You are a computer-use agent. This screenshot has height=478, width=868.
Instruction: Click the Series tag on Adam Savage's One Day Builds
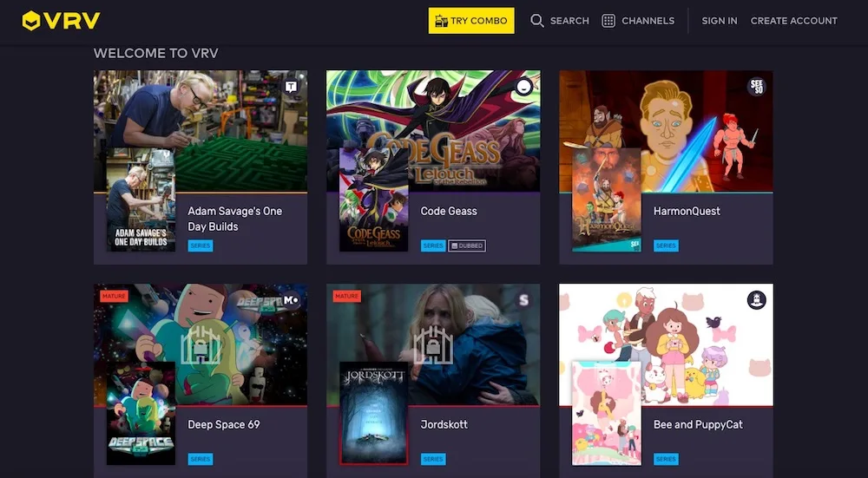coord(201,246)
